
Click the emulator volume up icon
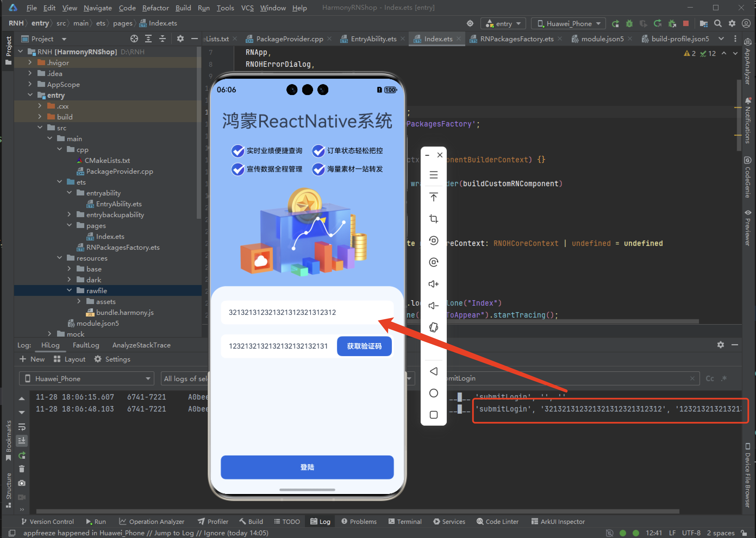[x=433, y=284]
